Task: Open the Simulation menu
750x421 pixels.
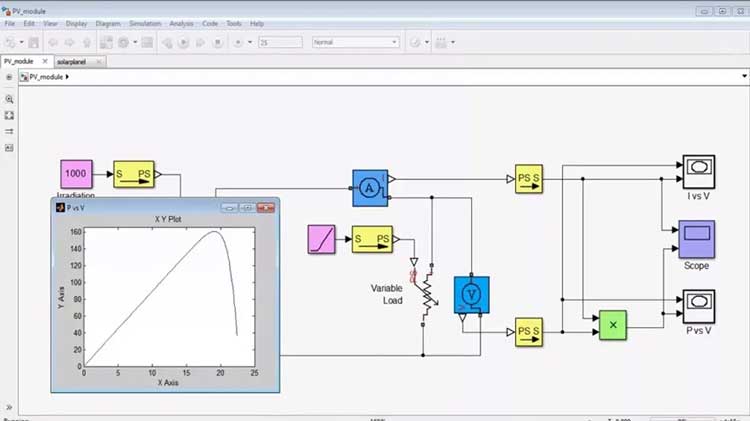Action: pos(146,23)
